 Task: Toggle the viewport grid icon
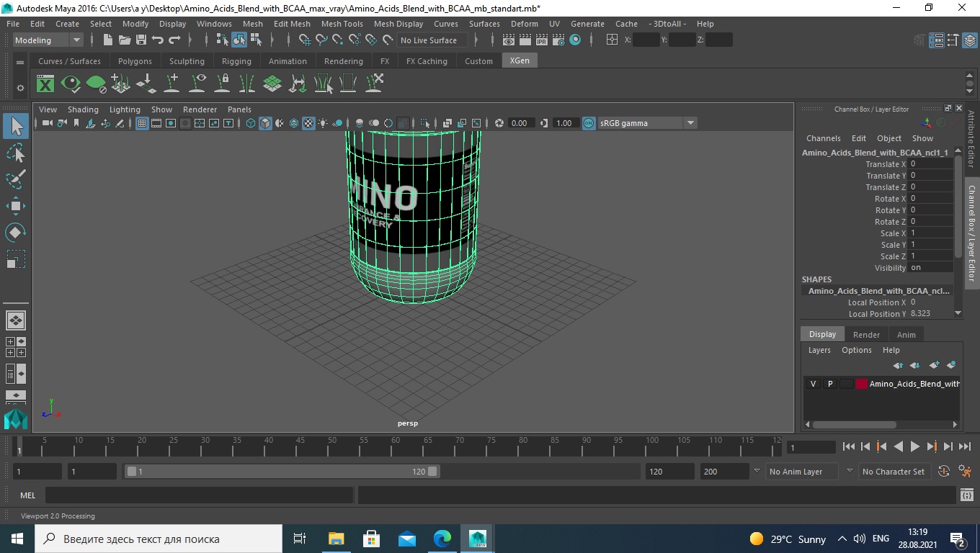(x=142, y=123)
